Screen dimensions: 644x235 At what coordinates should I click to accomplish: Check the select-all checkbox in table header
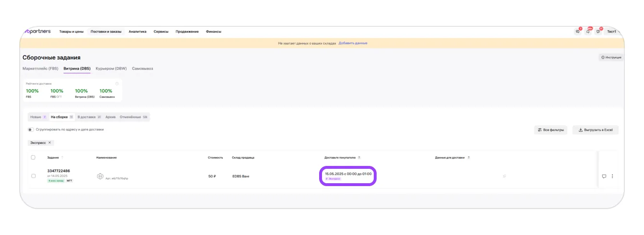[33, 157]
